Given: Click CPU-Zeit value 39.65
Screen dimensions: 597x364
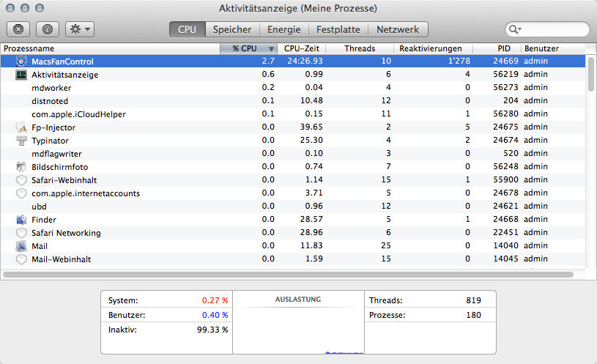Looking at the screenshot, I should (x=311, y=127).
